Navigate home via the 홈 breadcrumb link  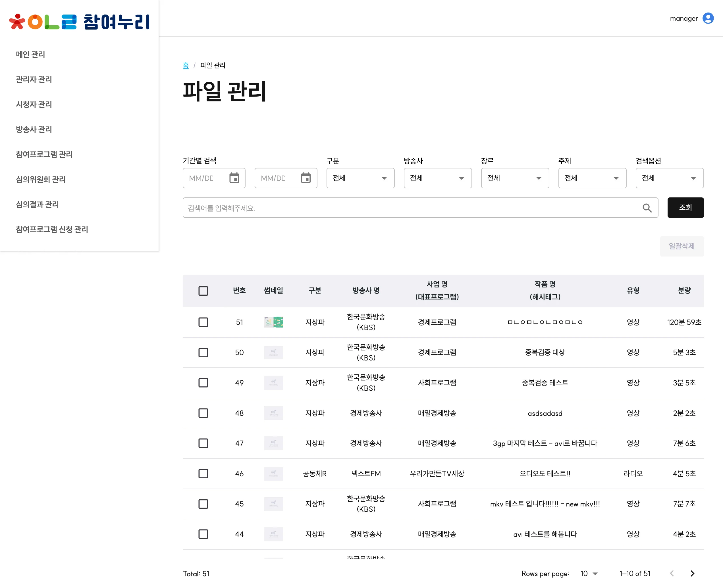tap(186, 65)
